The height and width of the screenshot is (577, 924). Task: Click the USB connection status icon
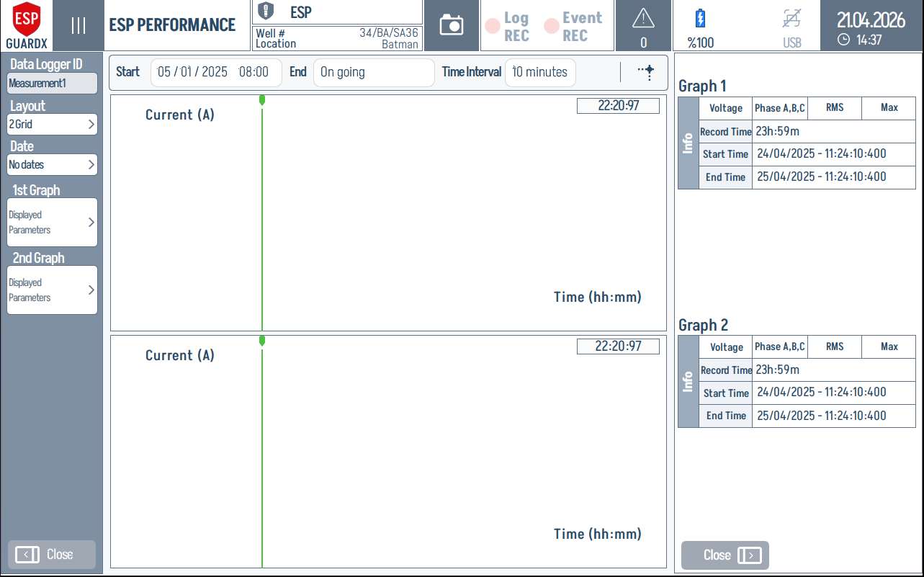click(792, 19)
